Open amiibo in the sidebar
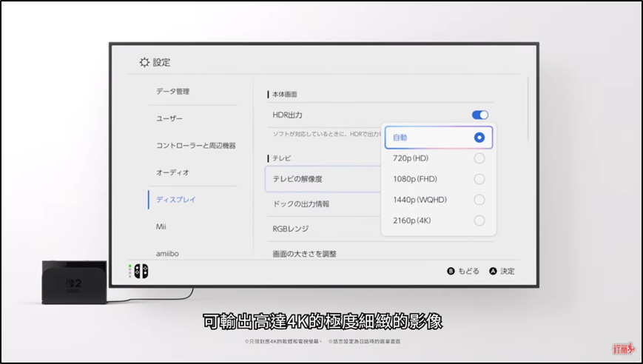643x364 pixels. [167, 254]
